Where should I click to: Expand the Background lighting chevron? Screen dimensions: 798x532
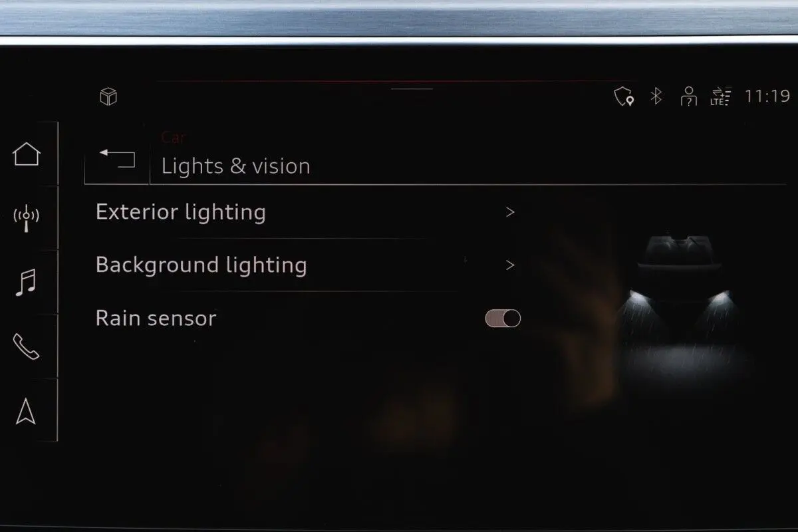click(x=510, y=265)
